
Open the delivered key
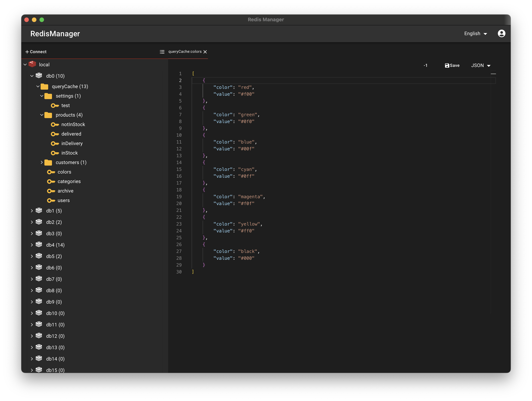click(x=71, y=134)
